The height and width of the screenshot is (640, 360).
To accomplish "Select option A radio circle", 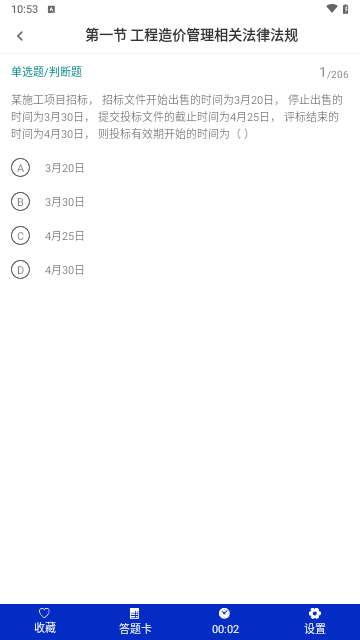I will [x=20, y=168].
